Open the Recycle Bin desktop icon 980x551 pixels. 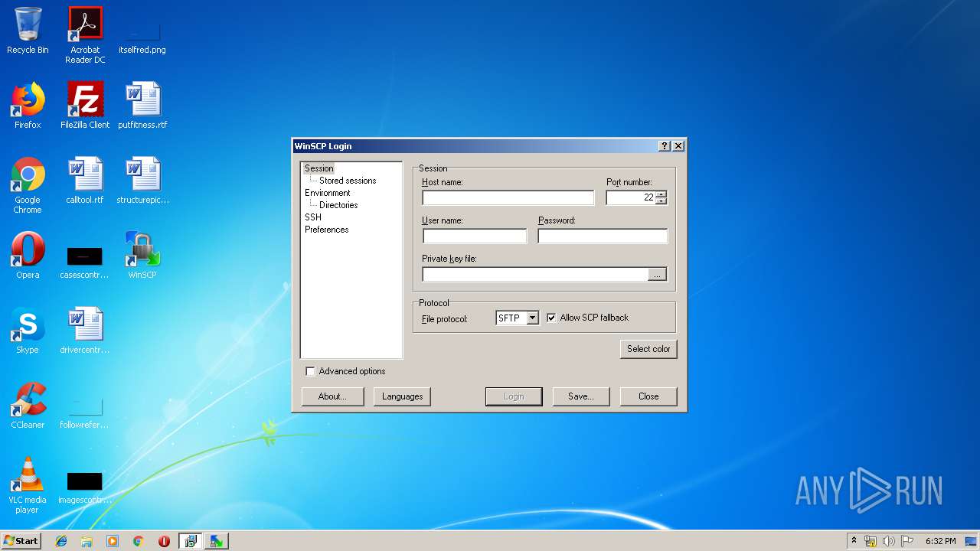coord(28,31)
